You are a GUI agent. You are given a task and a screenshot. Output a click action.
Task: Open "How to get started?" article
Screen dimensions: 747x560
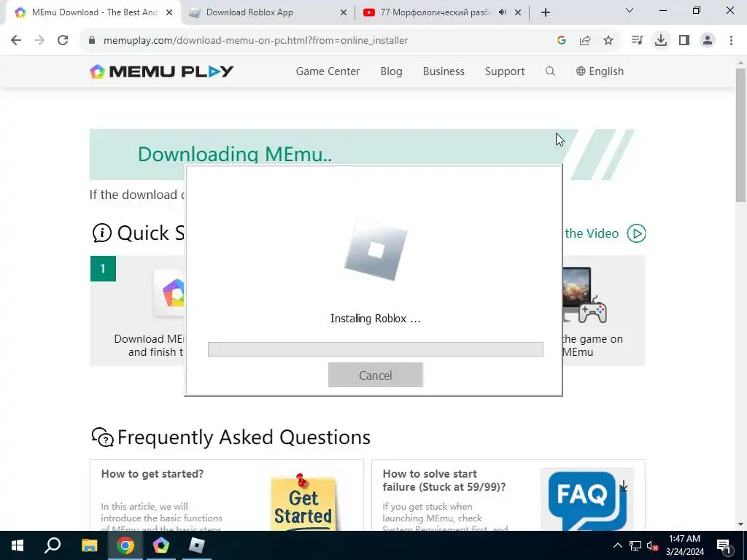[152, 474]
